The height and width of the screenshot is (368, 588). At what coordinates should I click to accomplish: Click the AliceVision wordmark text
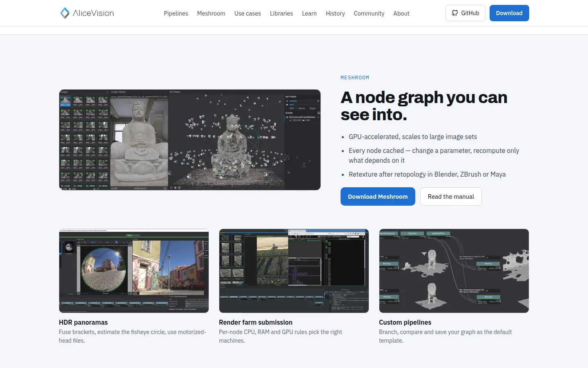[x=93, y=13]
